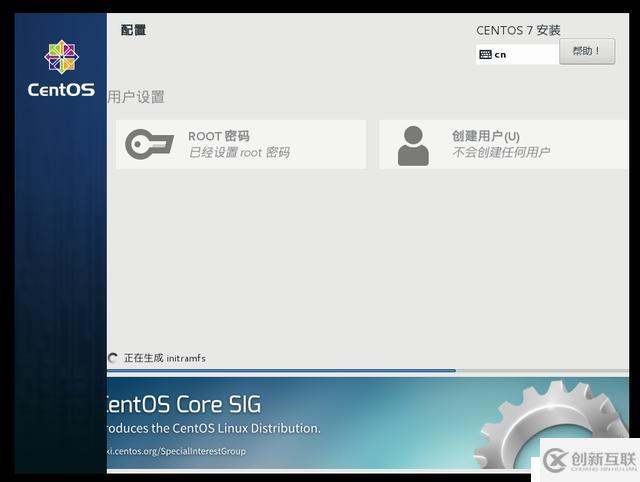The width and height of the screenshot is (640, 482).
Task: Click the spinning progress indicator icon
Action: [112, 358]
